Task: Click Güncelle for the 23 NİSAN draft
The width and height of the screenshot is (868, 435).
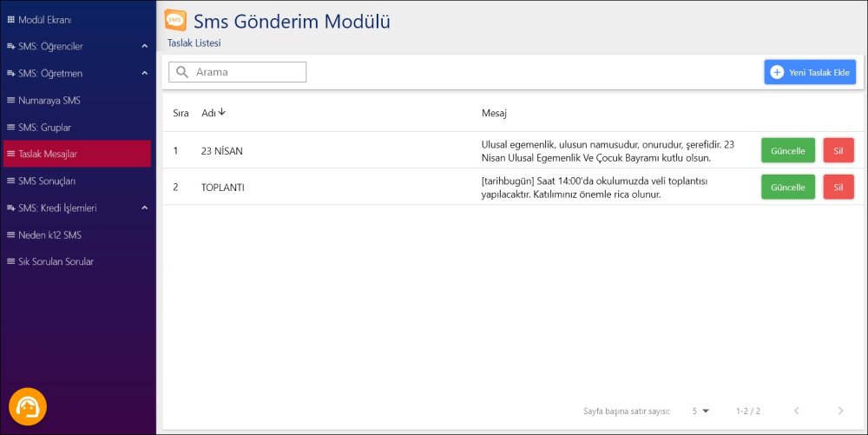Action: 788,150
